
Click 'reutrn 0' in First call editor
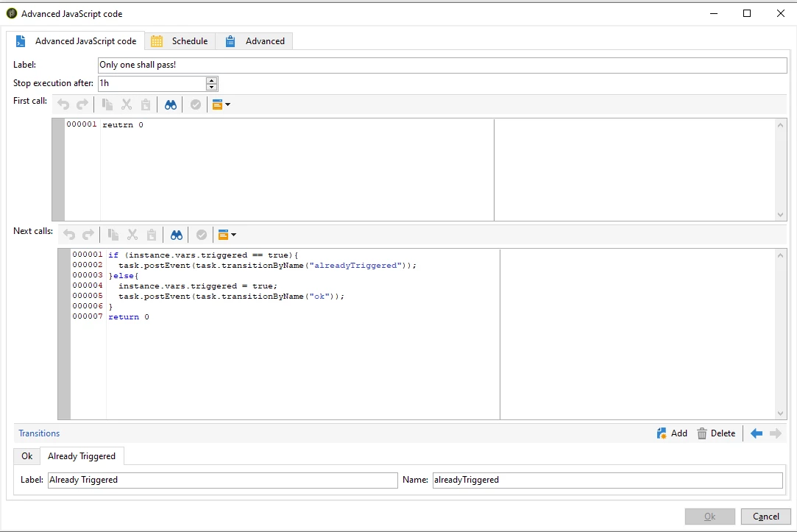point(122,125)
